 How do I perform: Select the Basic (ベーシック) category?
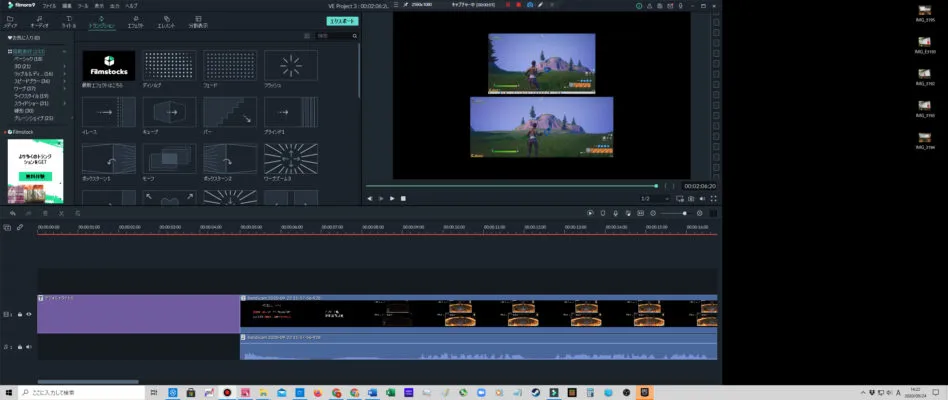28,59
